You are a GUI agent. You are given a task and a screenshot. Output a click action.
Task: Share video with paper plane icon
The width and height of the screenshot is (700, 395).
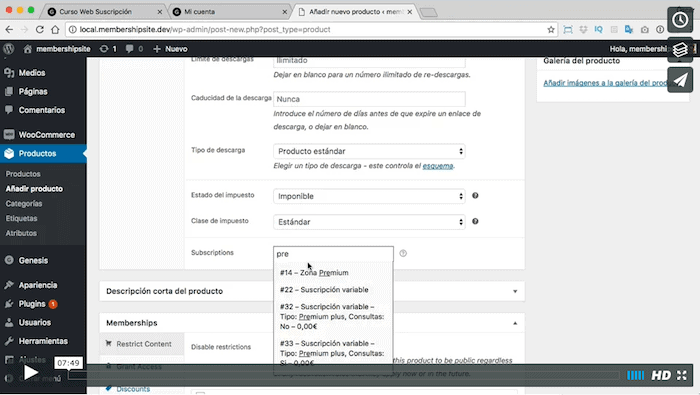(x=680, y=80)
